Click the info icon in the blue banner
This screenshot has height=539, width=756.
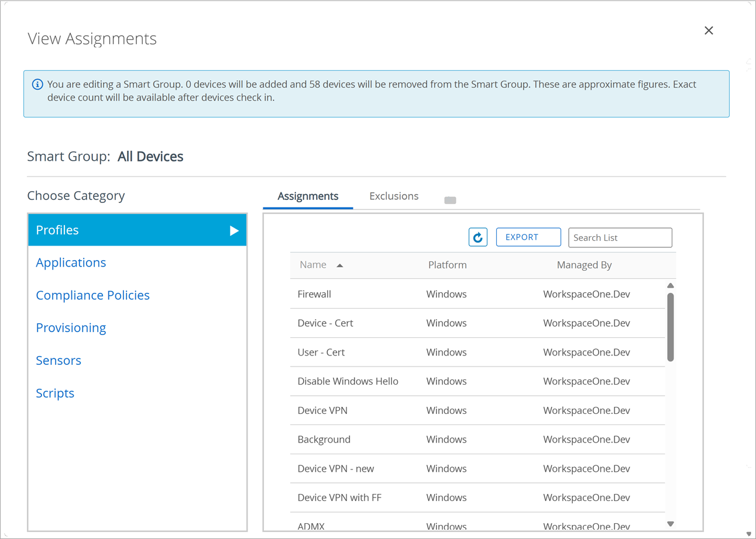[37, 84]
